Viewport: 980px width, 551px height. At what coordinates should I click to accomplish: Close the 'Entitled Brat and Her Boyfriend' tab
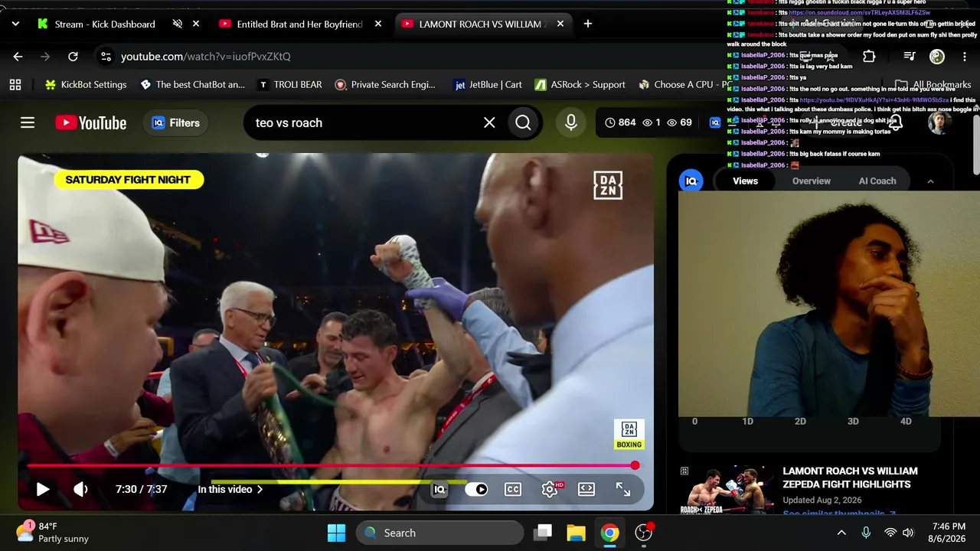pos(378,24)
